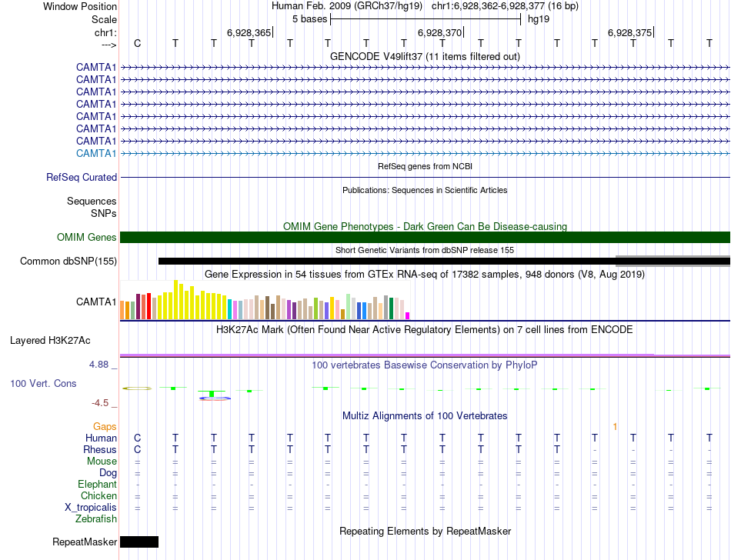Click the C base in the reference sequence row
Screen dimensions: 731x560
137,43
